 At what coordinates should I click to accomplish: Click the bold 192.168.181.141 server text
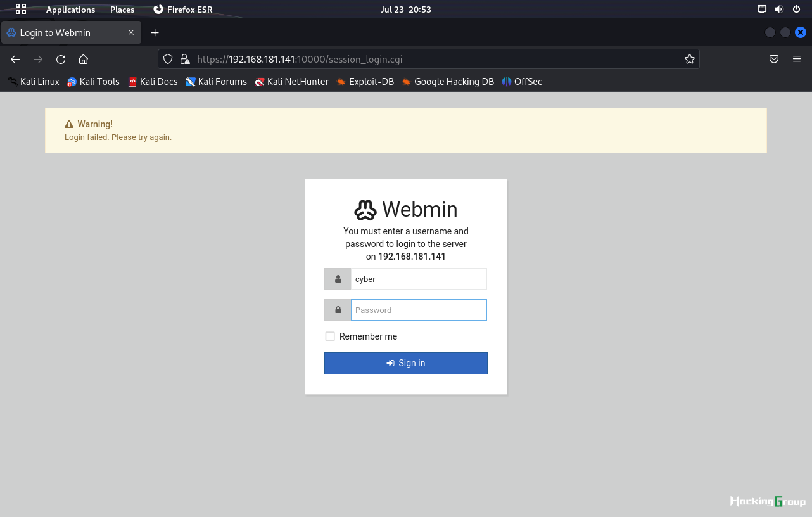[412, 257]
